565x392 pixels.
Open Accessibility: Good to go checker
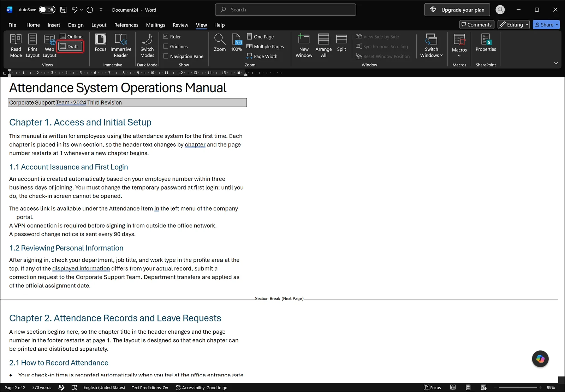click(x=201, y=387)
